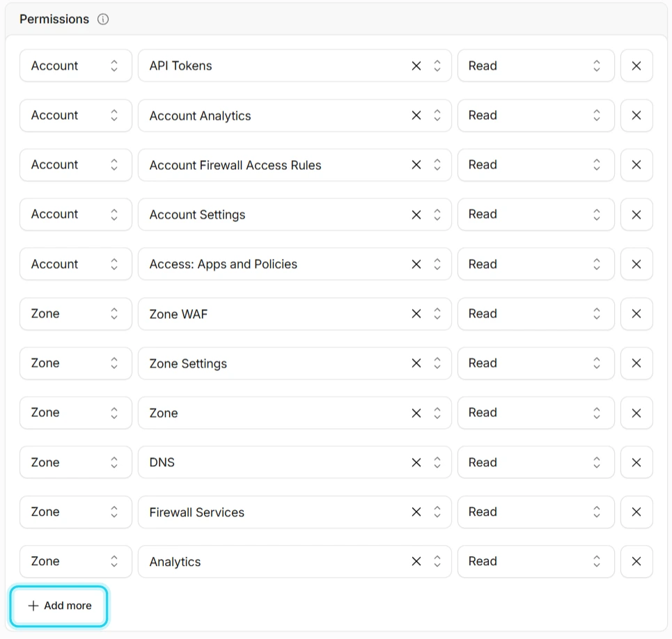This screenshot has width=672, height=639.
Task: Remove the API Tokens permission row
Action: click(x=636, y=65)
